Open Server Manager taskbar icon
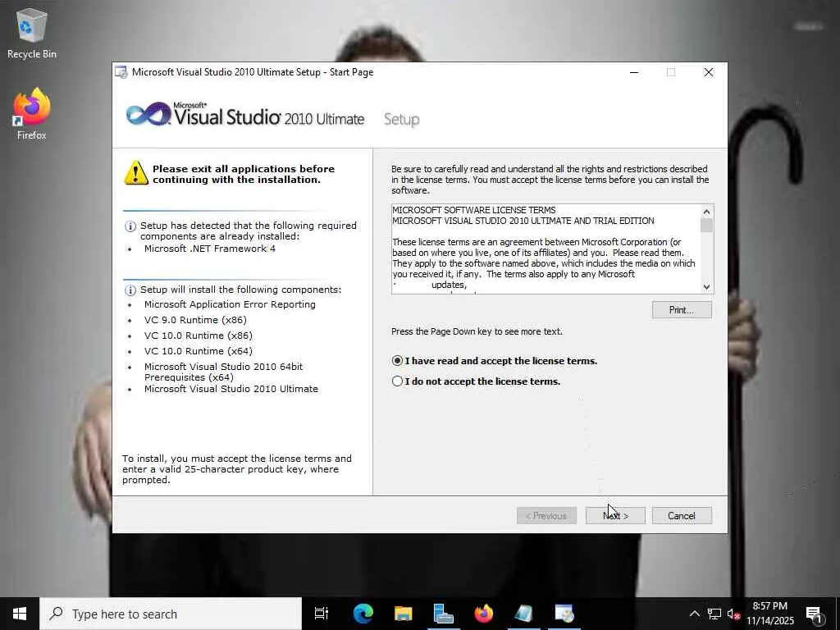 443,614
